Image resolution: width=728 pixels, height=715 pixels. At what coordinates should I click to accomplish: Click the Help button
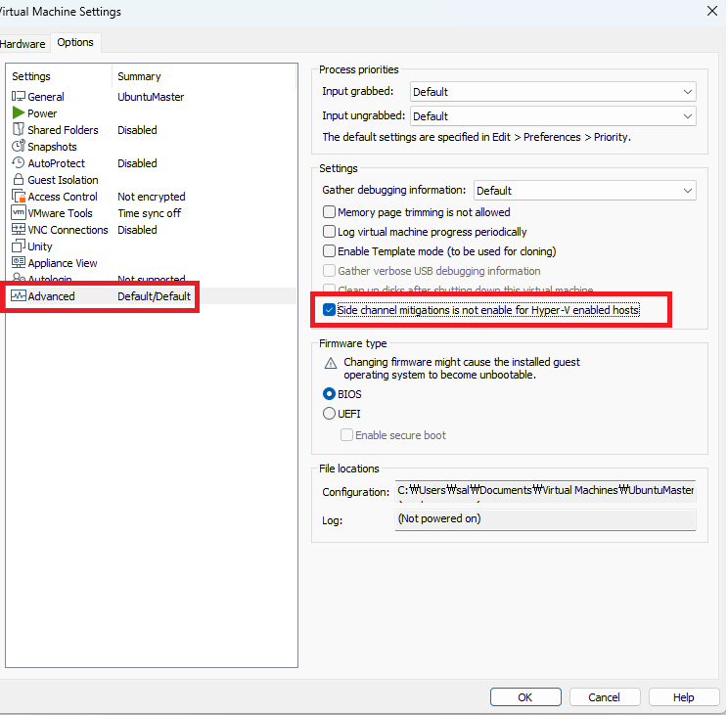click(x=683, y=696)
